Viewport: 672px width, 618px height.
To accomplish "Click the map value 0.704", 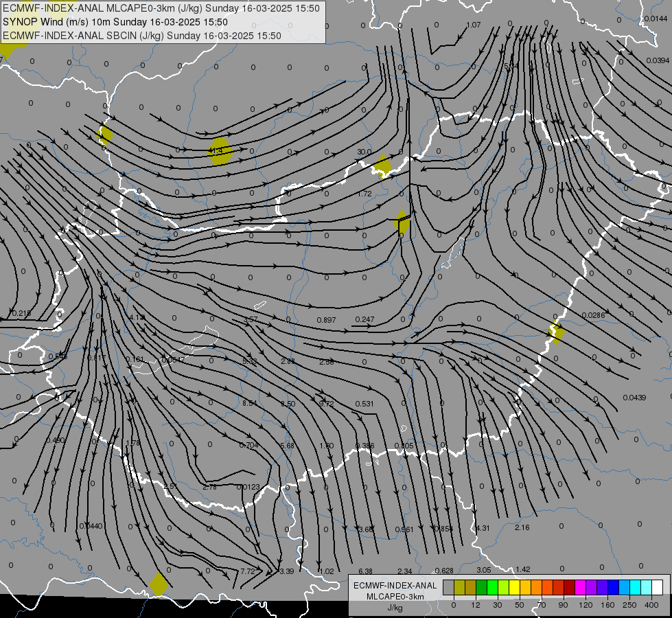I will pos(248,445).
